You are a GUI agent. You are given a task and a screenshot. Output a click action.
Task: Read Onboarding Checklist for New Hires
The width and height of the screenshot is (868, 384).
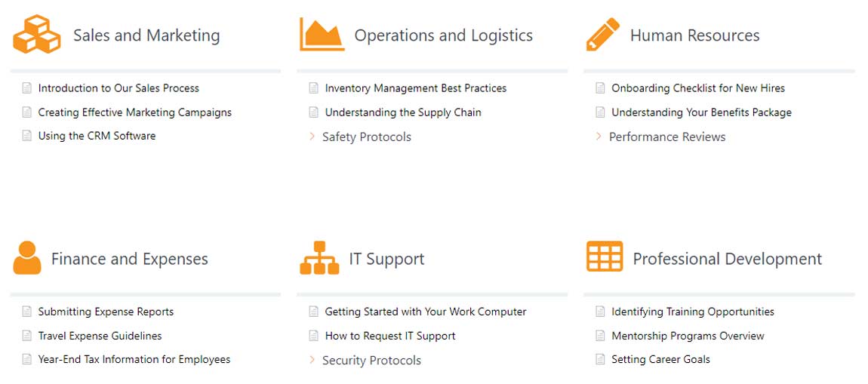coord(697,88)
